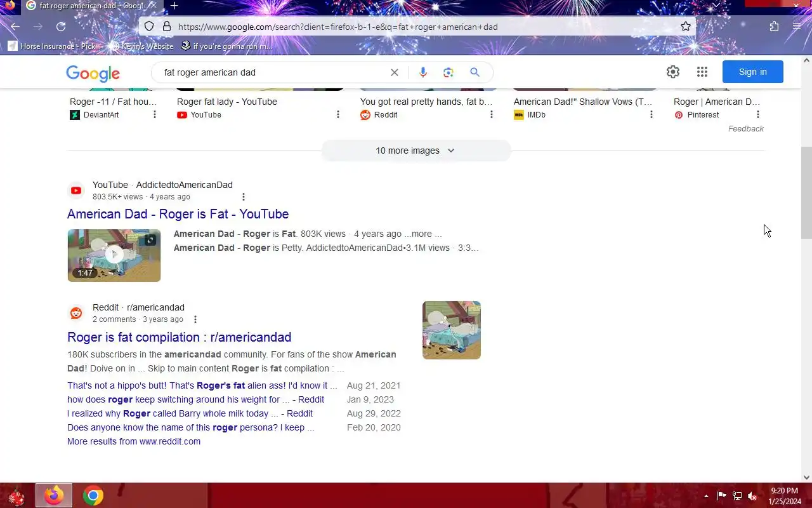Open the Horse Insurance bookmark

(x=54, y=46)
